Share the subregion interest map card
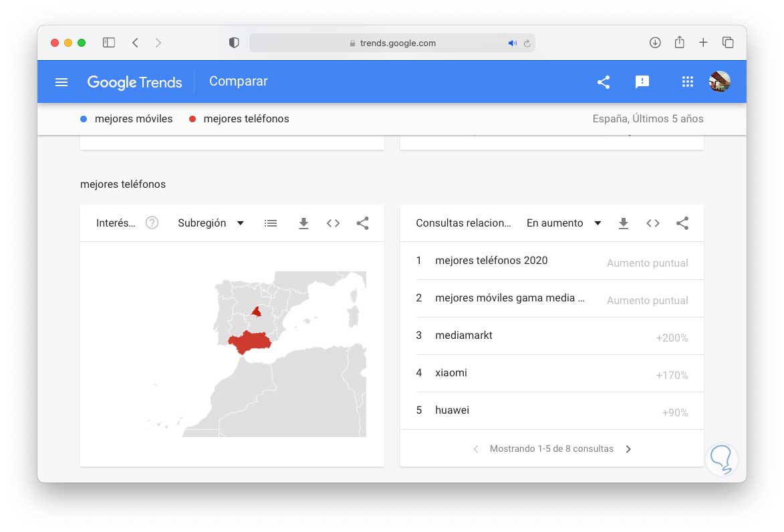 362,223
